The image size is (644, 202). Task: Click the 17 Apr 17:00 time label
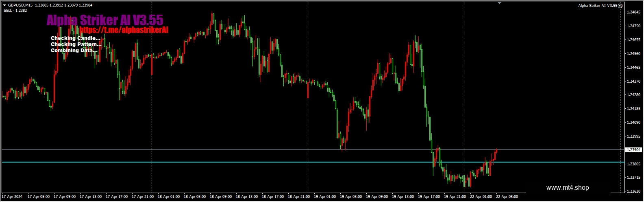[x=117, y=197]
